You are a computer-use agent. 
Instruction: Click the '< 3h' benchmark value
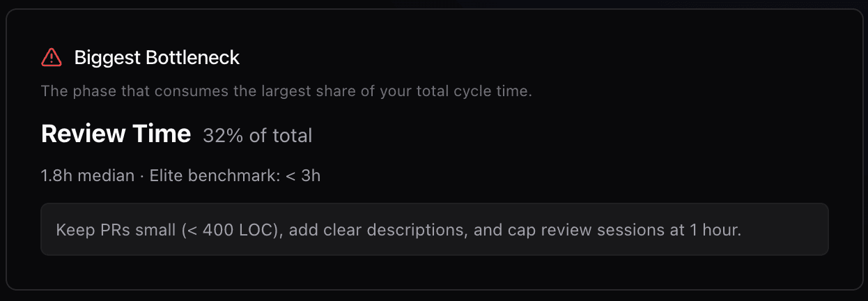coord(303,176)
